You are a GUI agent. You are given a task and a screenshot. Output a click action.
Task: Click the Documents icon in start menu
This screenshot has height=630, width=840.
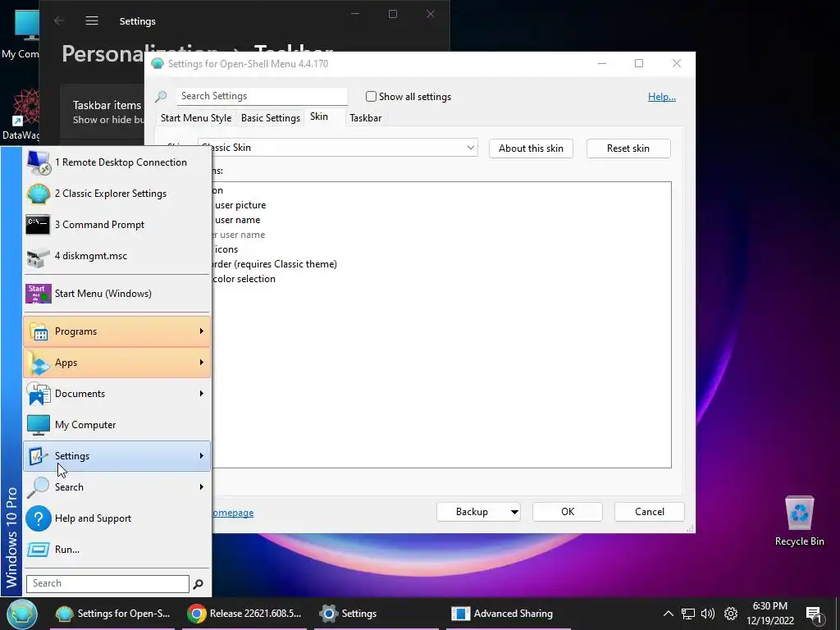pyautogui.click(x=39, y=394)
